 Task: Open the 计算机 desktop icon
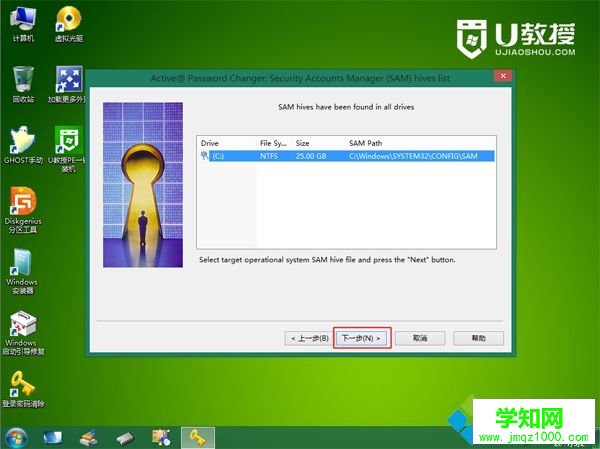23,25
